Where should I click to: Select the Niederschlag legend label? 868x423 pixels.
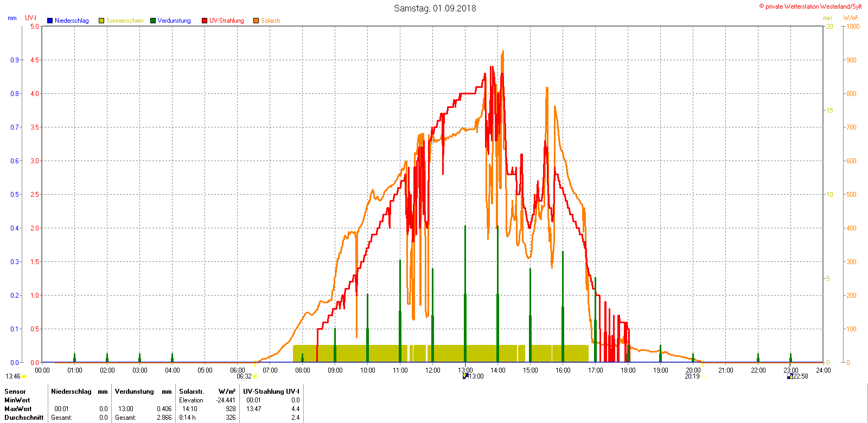pos(72,21)
